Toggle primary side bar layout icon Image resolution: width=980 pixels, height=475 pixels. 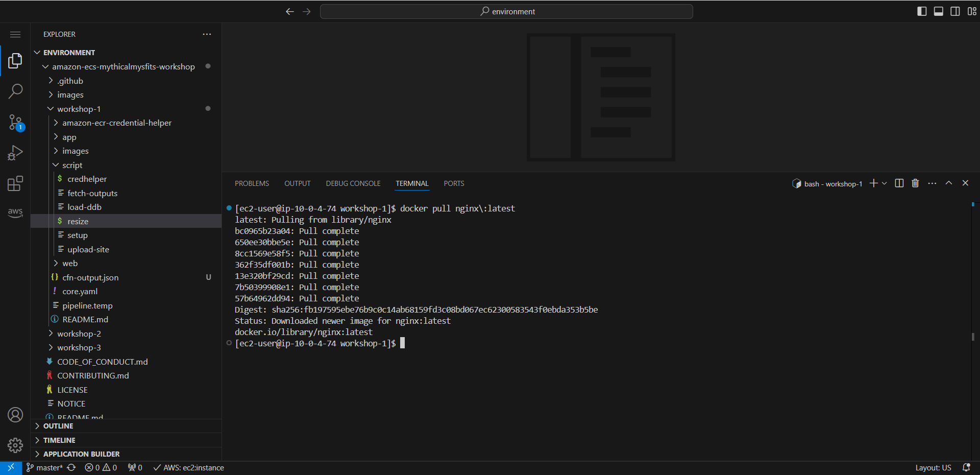922,11
